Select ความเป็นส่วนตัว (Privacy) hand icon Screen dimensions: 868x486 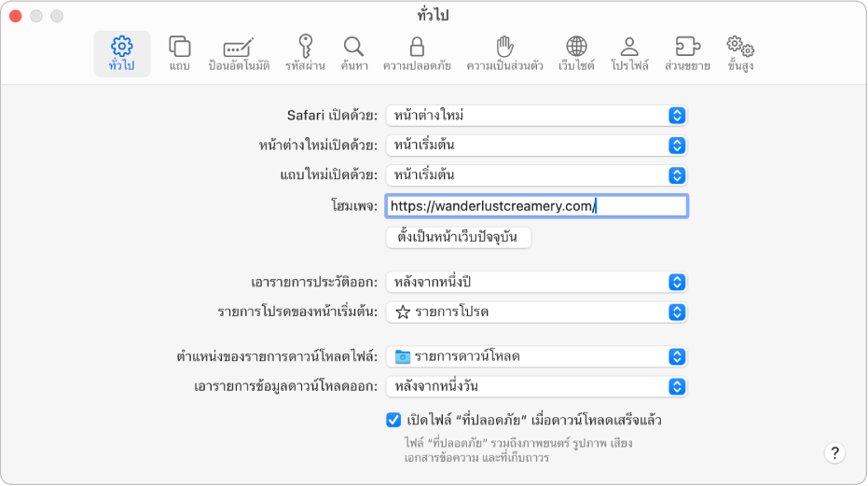coord(504,53)
